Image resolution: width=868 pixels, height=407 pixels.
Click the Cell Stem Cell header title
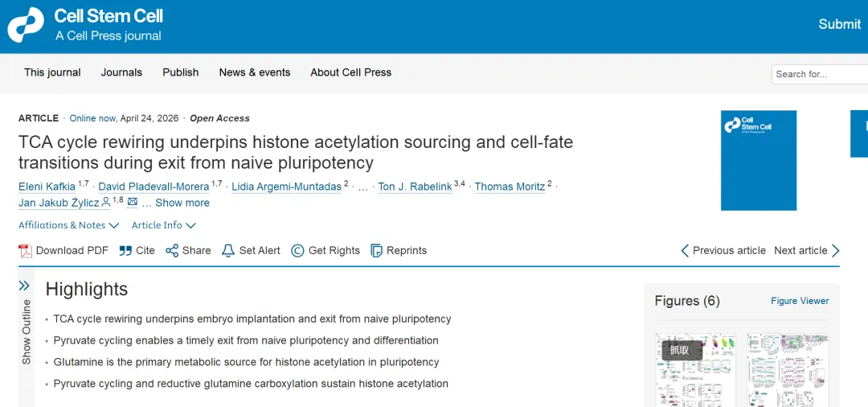coord(108,15)
